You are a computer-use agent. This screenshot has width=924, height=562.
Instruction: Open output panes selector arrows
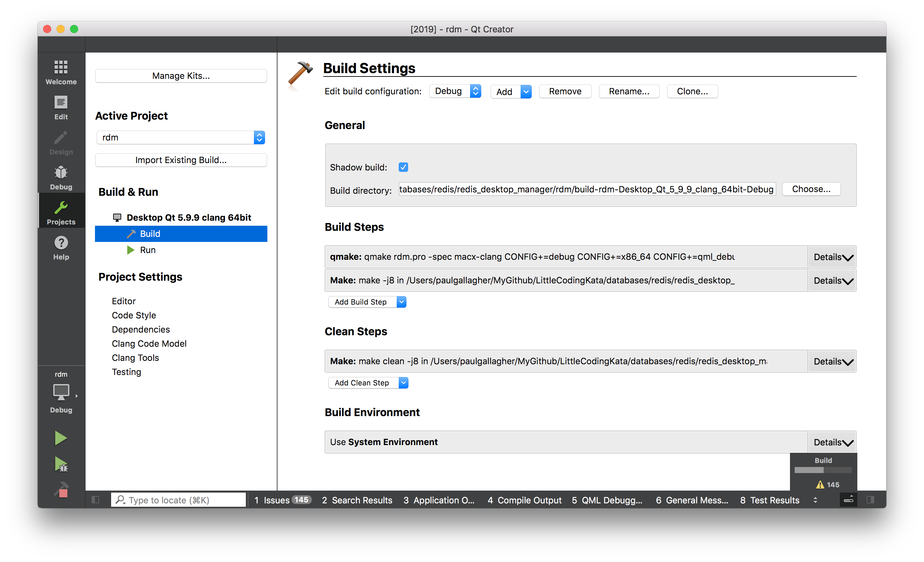(815, 500)
